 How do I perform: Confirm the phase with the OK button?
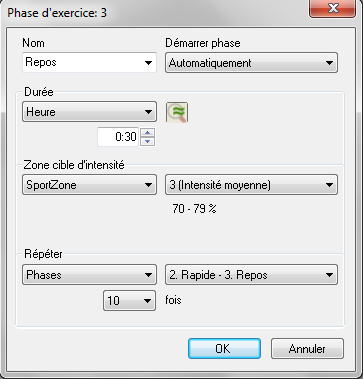(x=224, y=349)
